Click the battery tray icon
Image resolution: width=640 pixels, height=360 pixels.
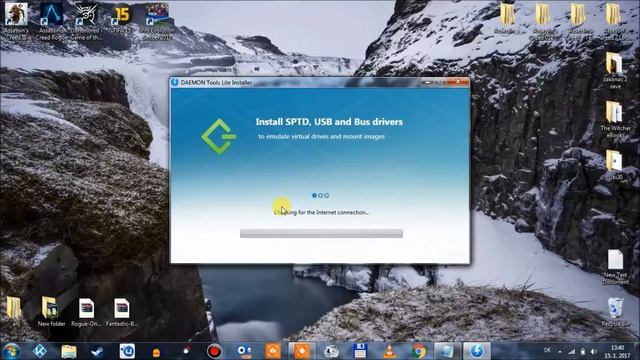[582, 351]
